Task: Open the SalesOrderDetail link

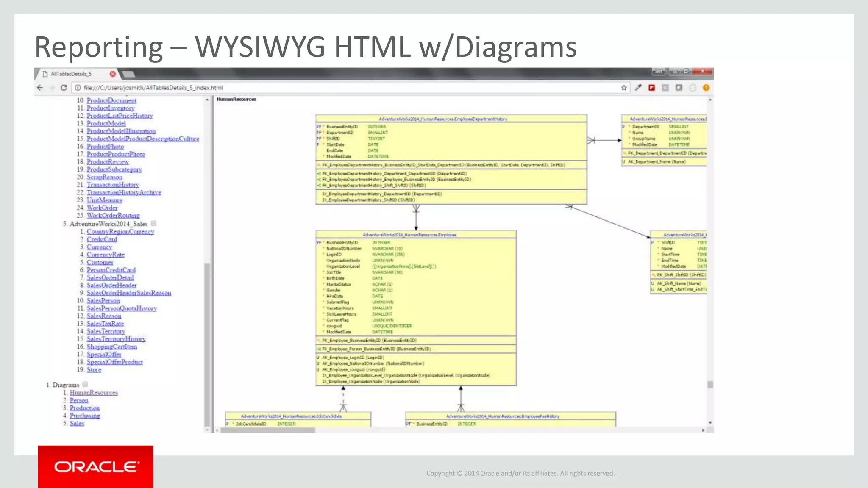Action: point(110,277)
